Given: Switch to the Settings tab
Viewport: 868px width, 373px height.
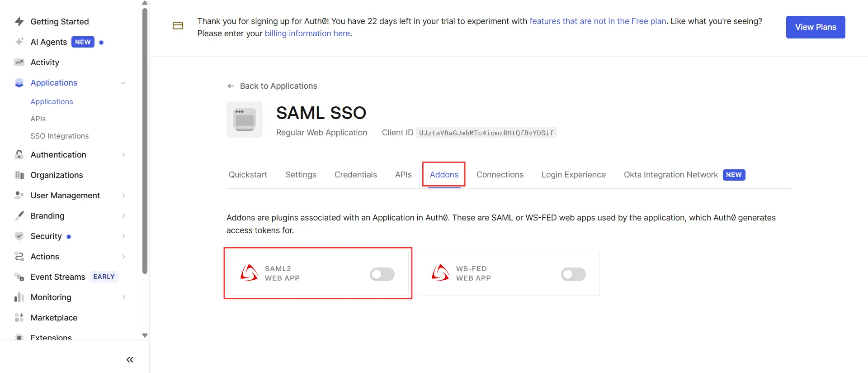Looking at the screenshot, I should [x=301, y=175].
